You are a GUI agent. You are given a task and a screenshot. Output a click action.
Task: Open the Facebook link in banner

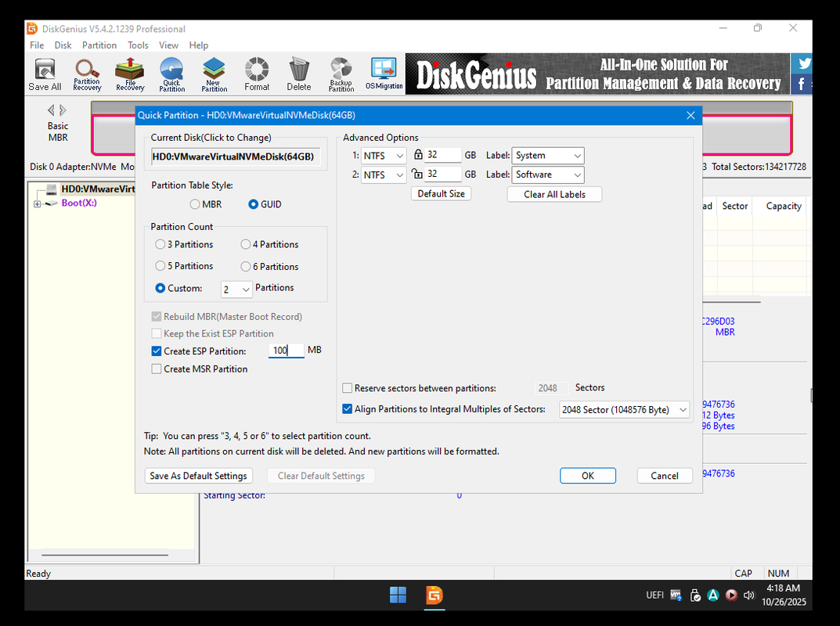pos(802,84)
